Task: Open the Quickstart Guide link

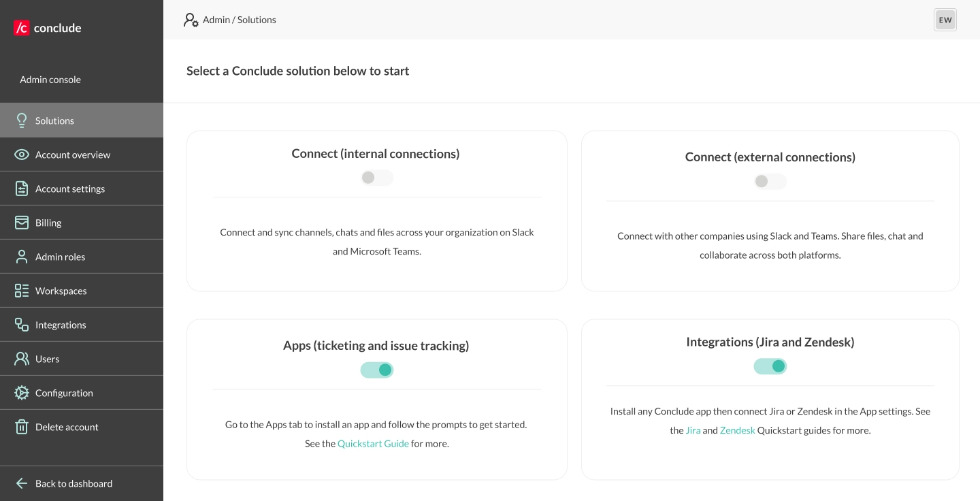Action: click(373, 443)
